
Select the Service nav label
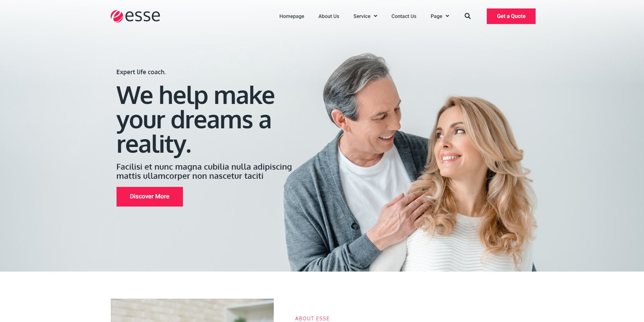click(362, 16)
